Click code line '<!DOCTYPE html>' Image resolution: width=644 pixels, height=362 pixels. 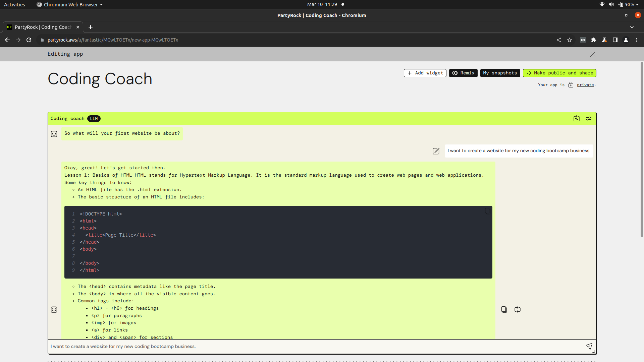pyautogui.click(x=101, y=214)
